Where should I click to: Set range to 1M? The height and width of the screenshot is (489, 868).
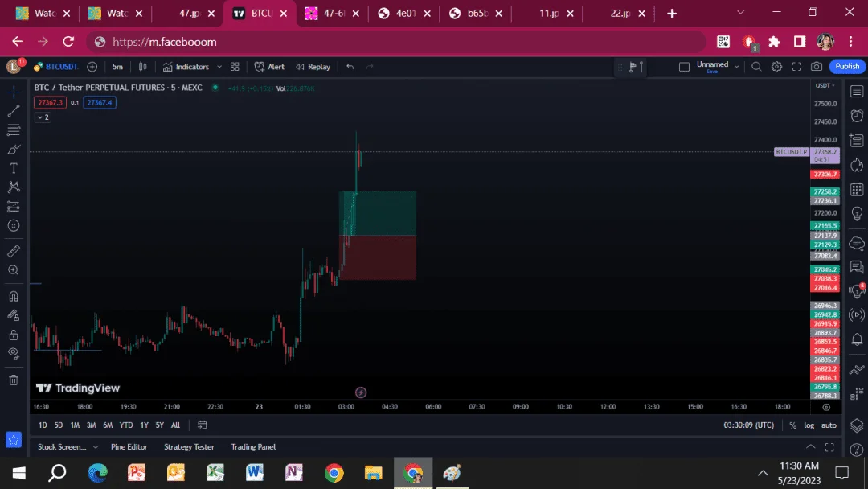click(75, 425)
